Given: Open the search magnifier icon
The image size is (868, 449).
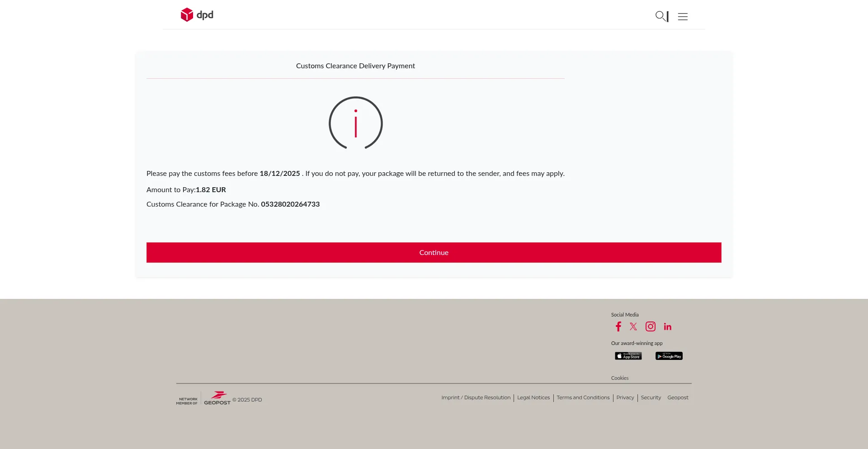Looking at the screenshot, I should [660, 16].
